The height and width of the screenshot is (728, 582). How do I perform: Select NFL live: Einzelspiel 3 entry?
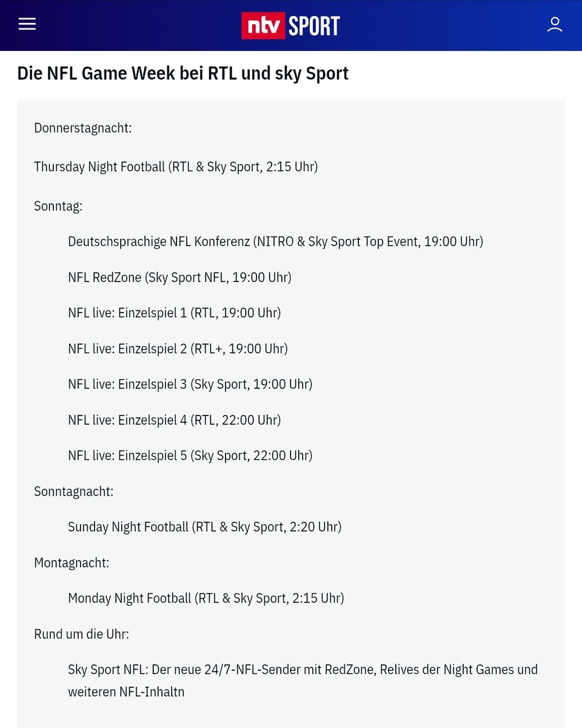(190, 384)
